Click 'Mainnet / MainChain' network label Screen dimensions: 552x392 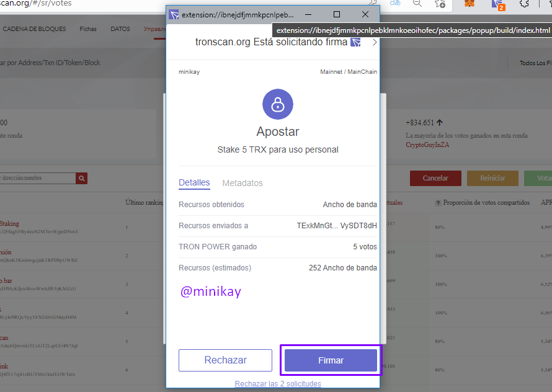(348, 72)
